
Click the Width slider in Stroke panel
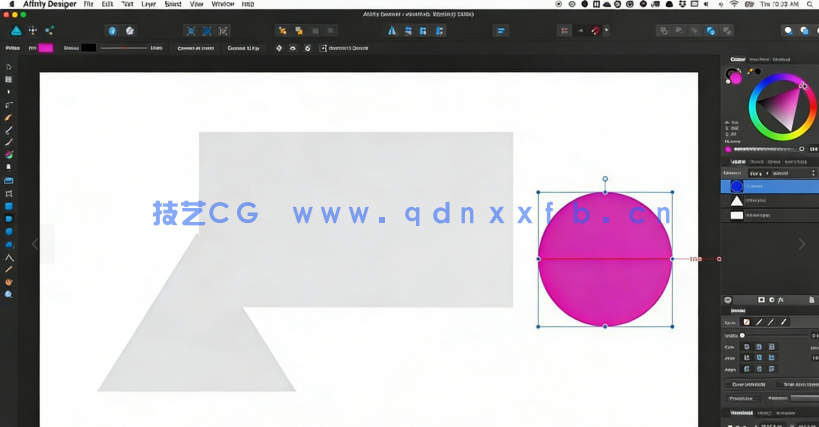click(x=775, y=336)
